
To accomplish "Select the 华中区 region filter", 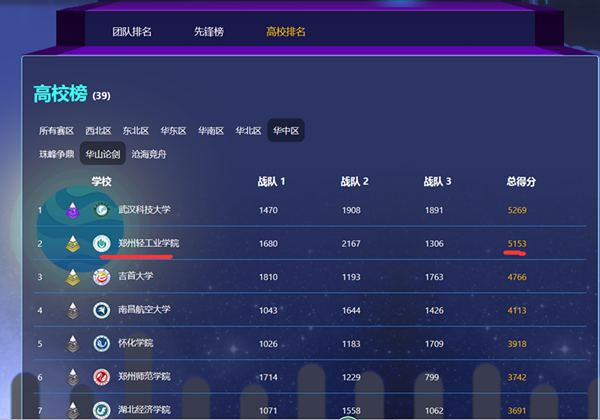I will coord(286,131).
